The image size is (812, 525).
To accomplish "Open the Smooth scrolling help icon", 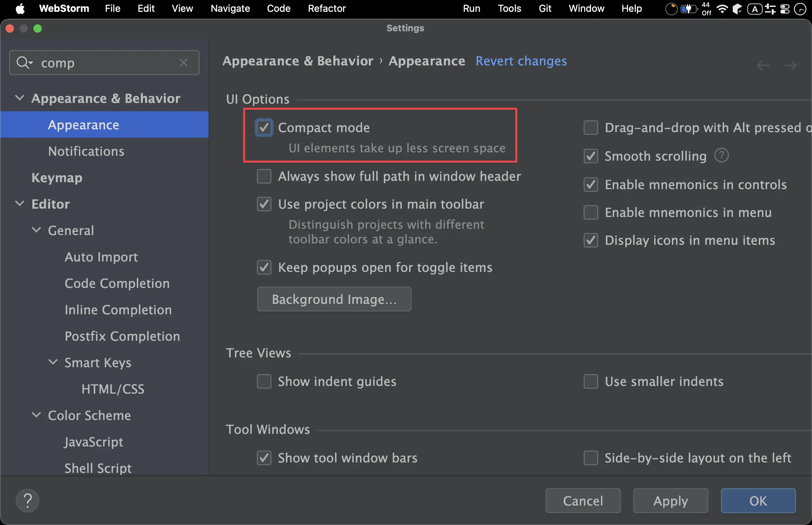I will 722,155.
